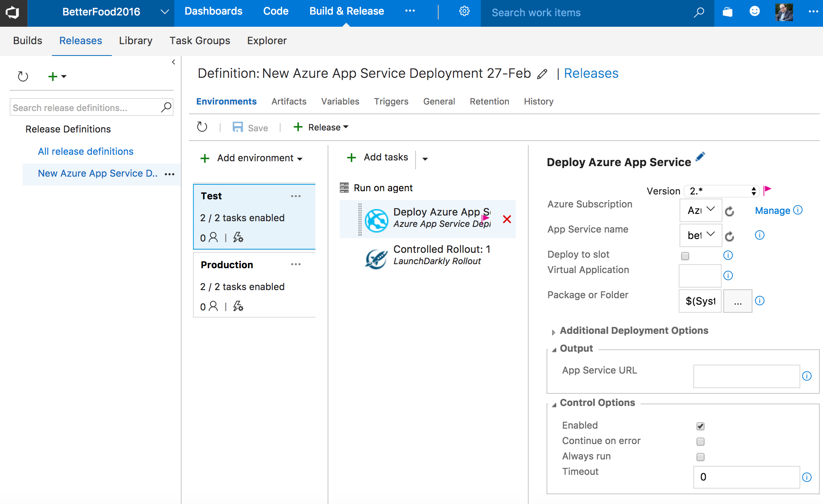823x504 pixels.
Task: Open the Variables tab
Action: (x=340, y=101)
